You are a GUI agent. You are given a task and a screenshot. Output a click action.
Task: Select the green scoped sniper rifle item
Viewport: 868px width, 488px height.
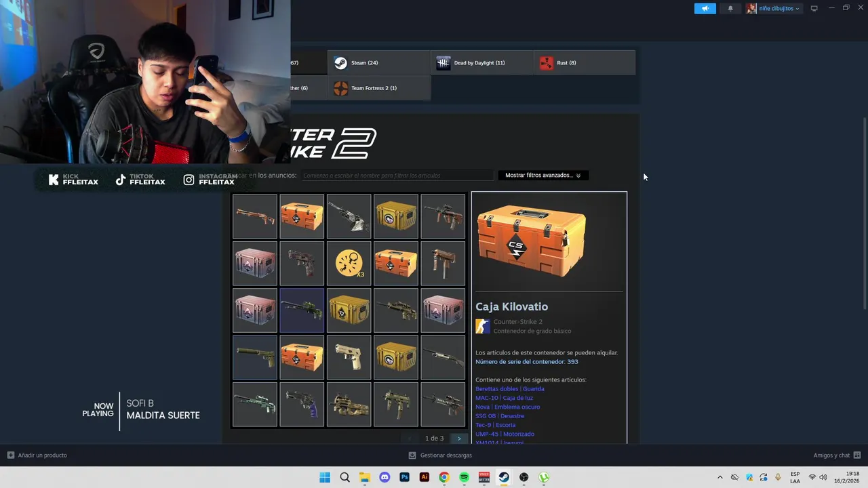pyautogui.click(x=255, y=405)
